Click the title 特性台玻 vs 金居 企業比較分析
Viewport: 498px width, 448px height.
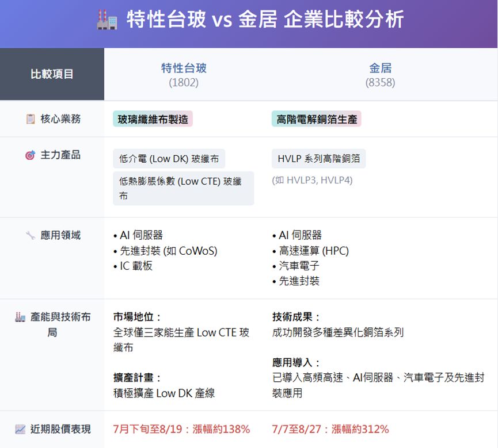click(265, 20)
